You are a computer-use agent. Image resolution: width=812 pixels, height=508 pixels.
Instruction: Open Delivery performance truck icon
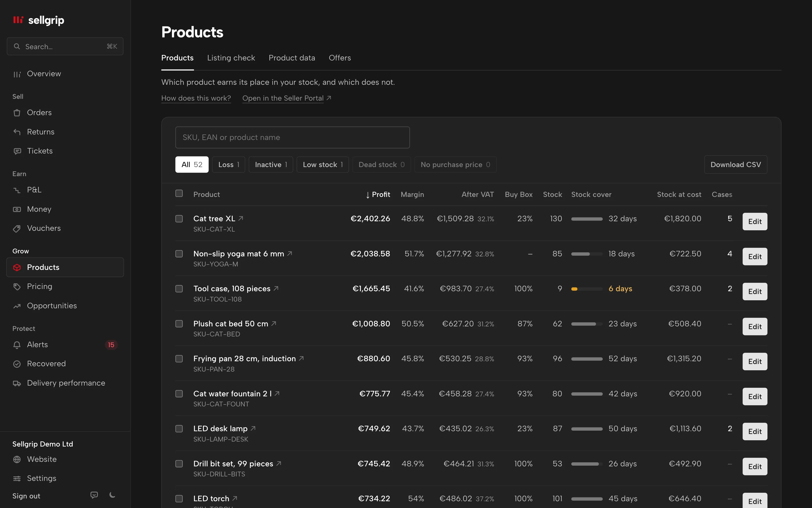[x=17, y=383]
